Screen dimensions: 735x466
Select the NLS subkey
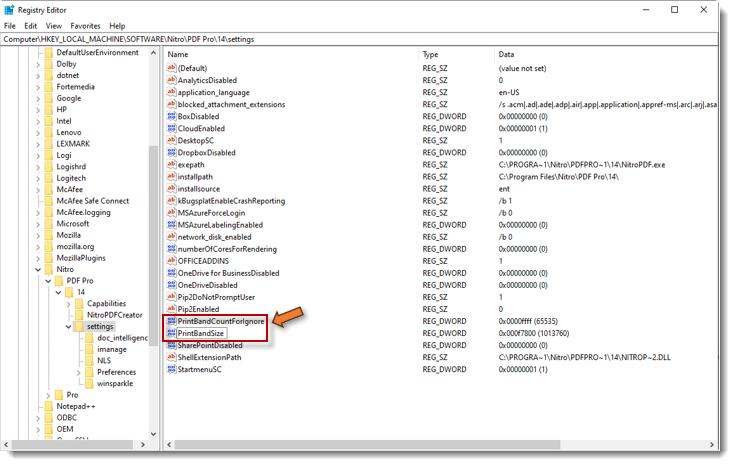104,361
